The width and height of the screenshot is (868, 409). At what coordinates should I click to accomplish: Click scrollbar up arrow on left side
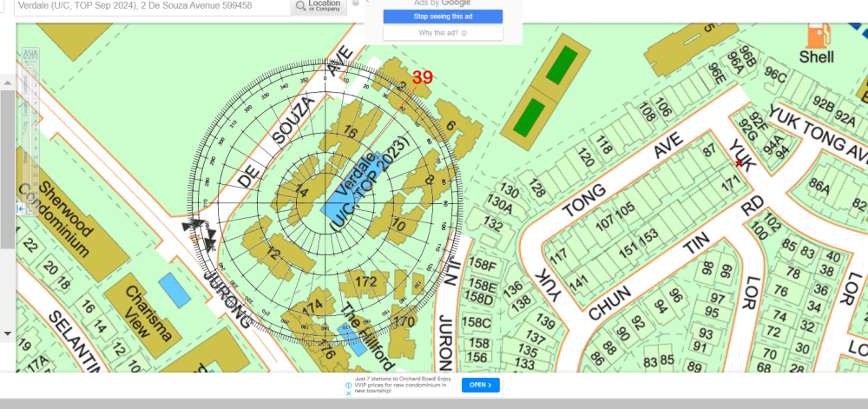[7, 82]
